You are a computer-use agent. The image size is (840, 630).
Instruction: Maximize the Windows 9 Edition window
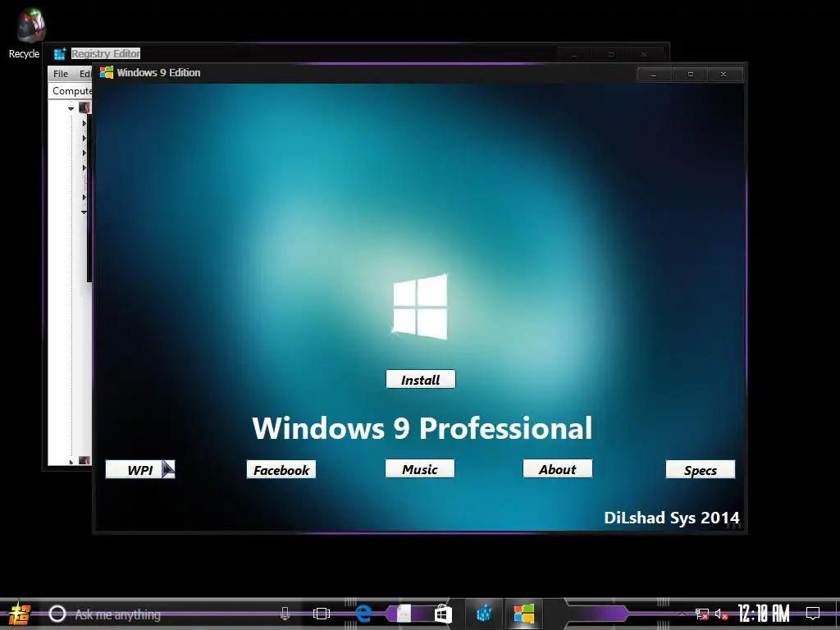[691, 75]
